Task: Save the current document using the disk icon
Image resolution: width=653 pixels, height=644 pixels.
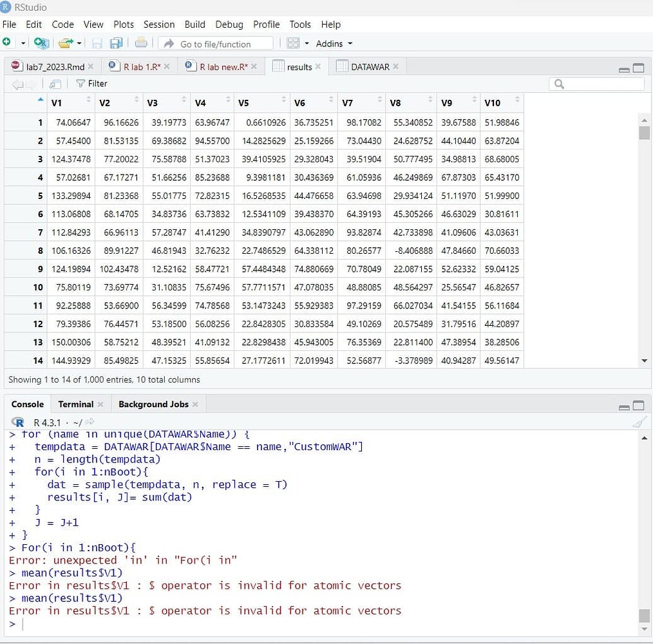Action: (x=97, y=43)
